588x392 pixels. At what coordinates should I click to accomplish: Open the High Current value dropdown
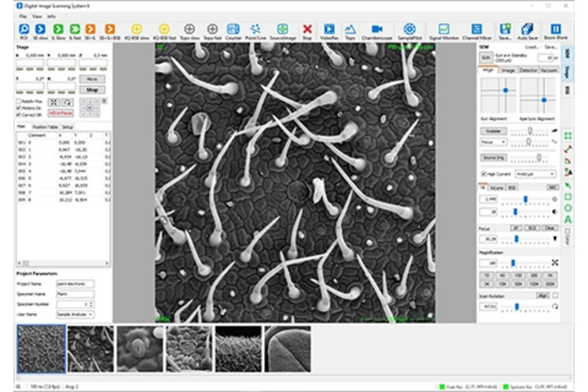tap(535, 174)
